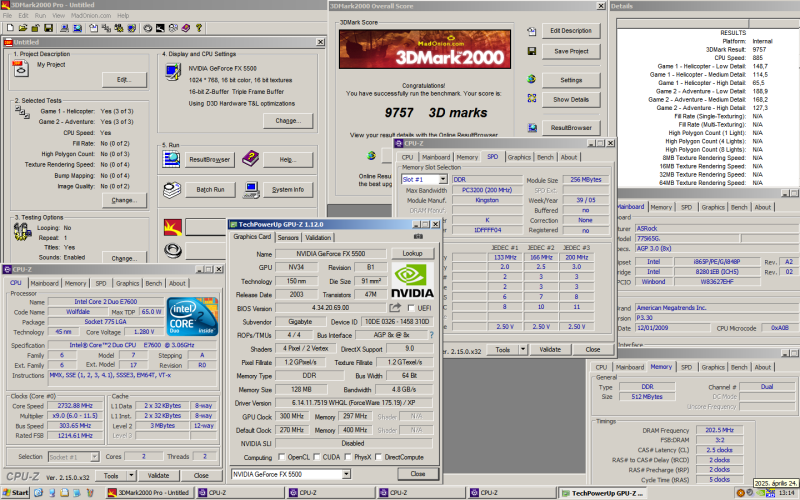800x500 pixels.
Task: Click 3DMark2000 Pro - Untitled taskbar button
Action: coord(149,493)
